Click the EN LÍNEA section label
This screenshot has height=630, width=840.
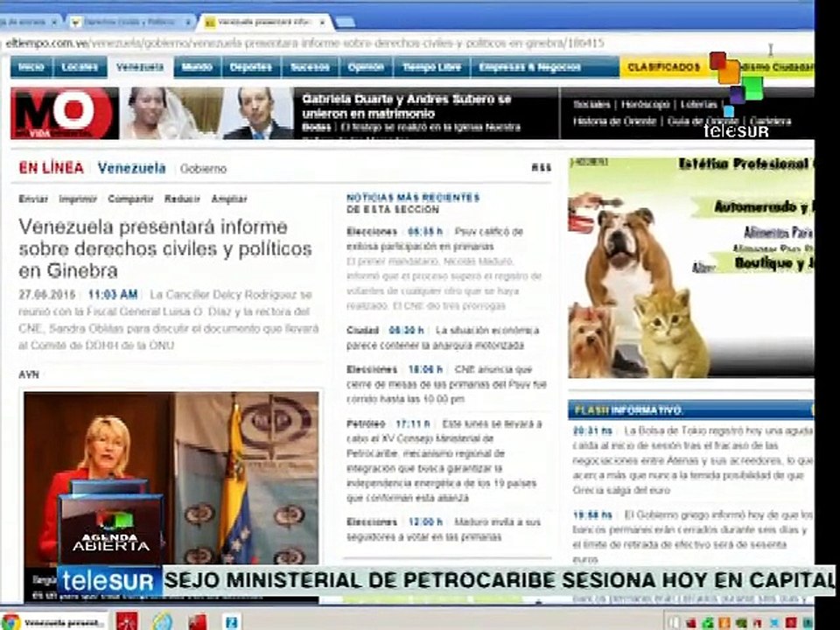(x=52, y=168)
